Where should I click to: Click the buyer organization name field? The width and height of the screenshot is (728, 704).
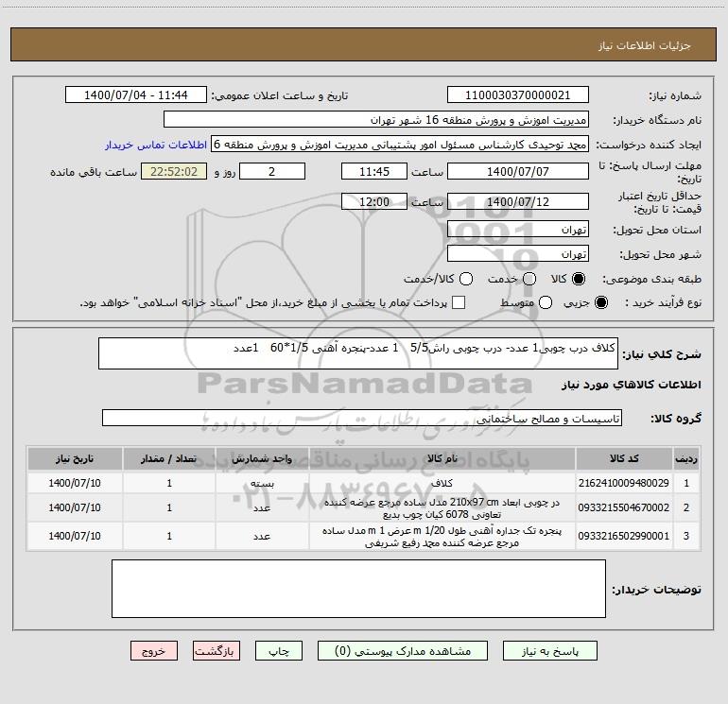point(376,120)
